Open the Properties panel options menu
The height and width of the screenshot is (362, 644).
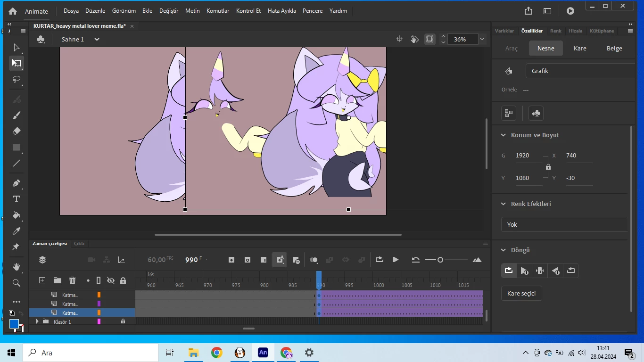pos(630,31)
